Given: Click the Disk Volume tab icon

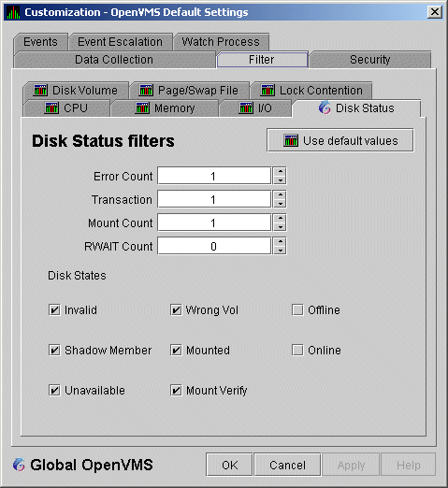Looking at the screenshot, I should coord(40,91).
